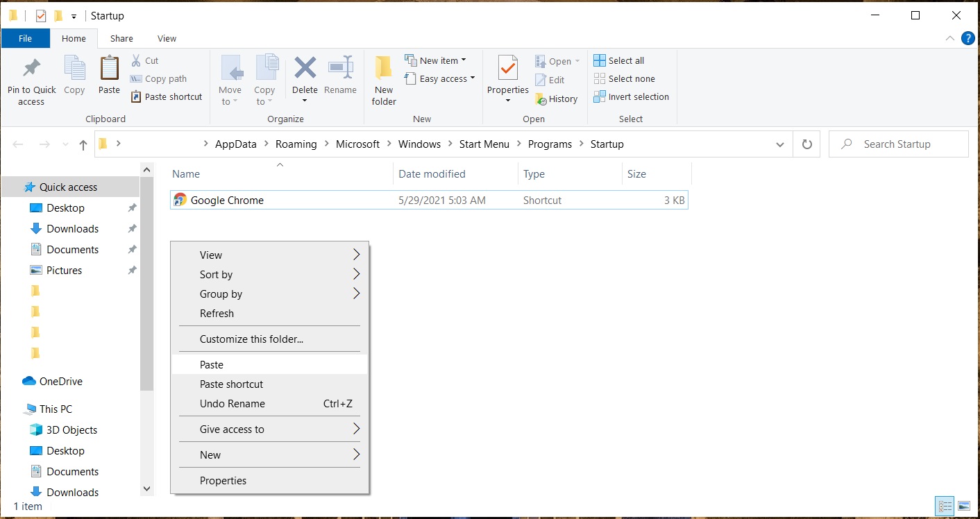Click the Help question mark icon
Screen dimensions: 980x519
tap(968, 39)
